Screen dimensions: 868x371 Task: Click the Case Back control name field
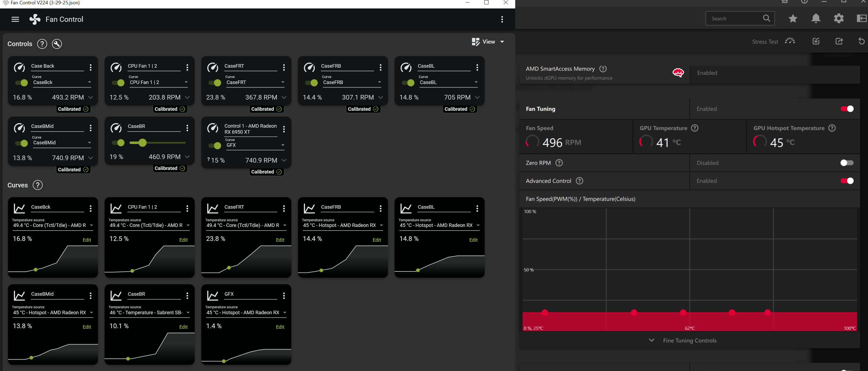tap(57, 66)
